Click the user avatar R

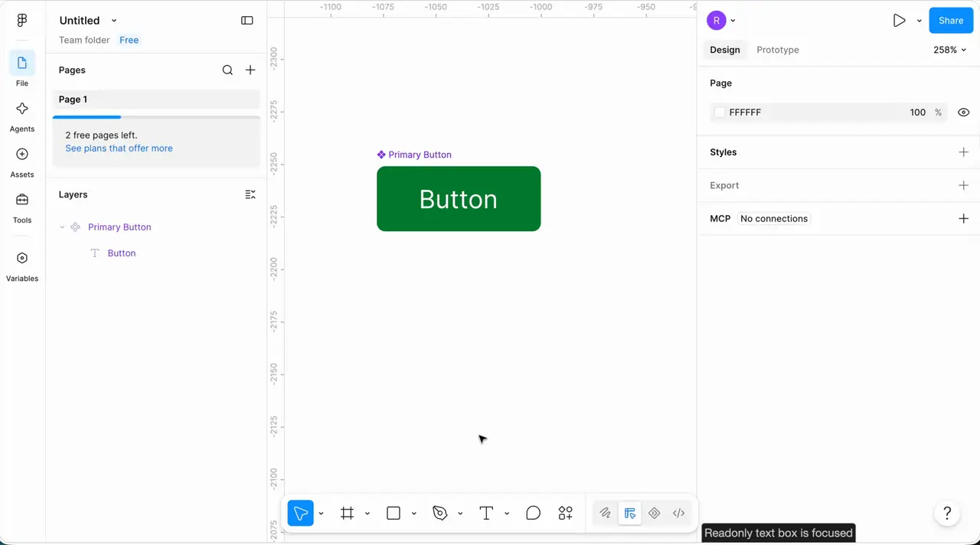pyautogui.click(x=717, y=21)
